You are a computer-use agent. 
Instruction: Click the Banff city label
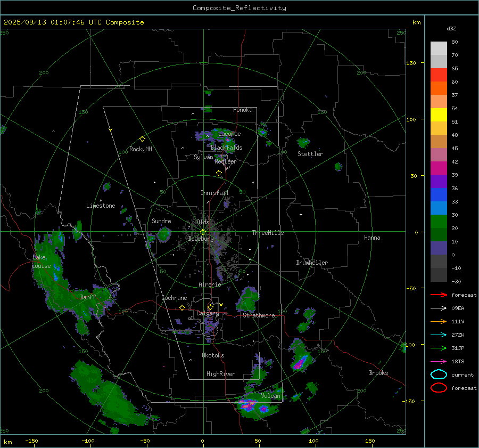(88, 297)
